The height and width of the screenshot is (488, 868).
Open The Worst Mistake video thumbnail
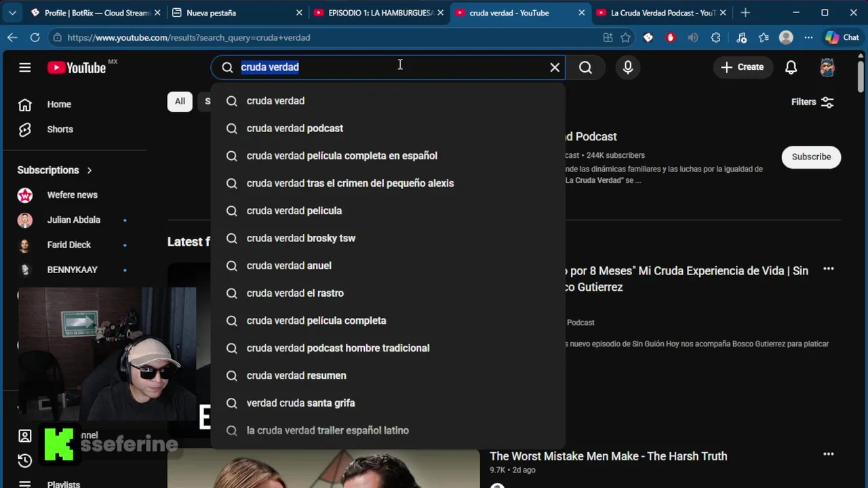click(323, 469)
